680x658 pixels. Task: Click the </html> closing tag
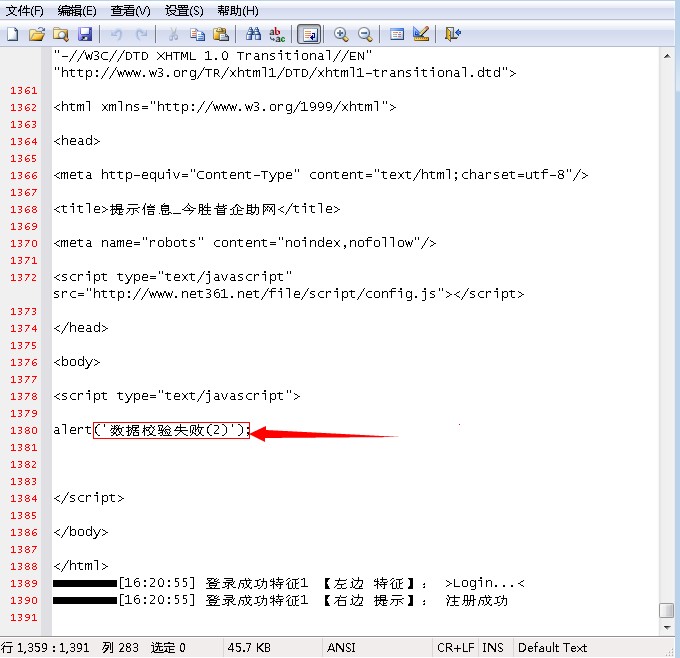coord(81,566)
